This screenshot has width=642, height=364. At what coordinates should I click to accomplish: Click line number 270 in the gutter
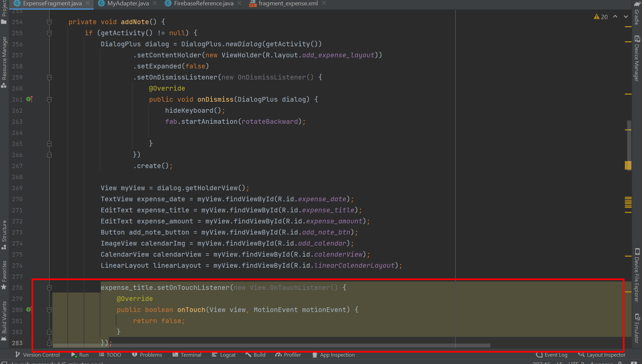click(x=17, y=199)
